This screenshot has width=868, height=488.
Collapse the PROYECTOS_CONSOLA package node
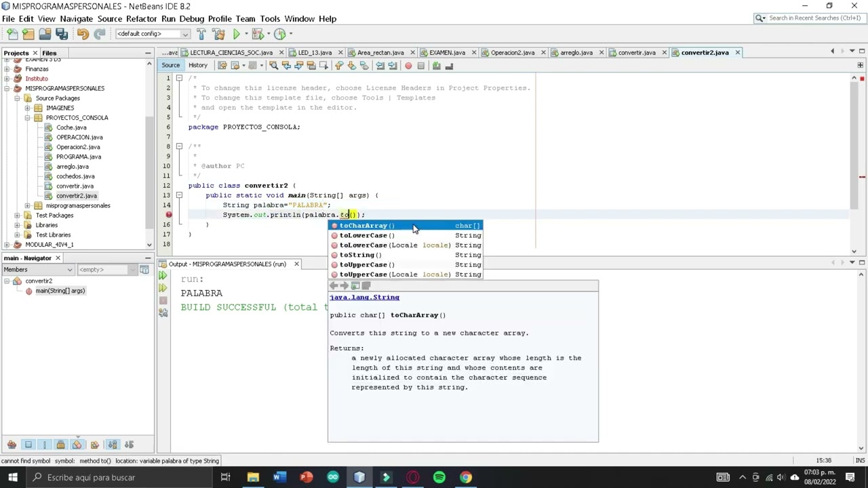[28, 118]
